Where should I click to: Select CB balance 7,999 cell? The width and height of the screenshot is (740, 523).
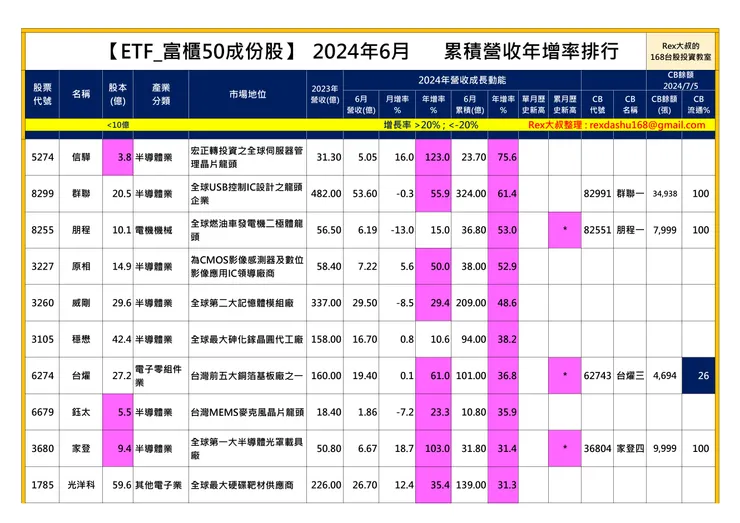point(664,230)
